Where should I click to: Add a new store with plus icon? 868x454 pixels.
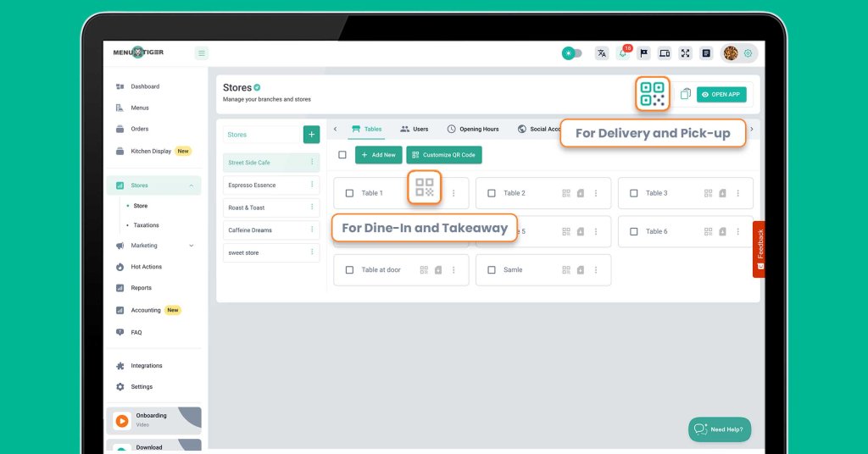pos(311,134)
